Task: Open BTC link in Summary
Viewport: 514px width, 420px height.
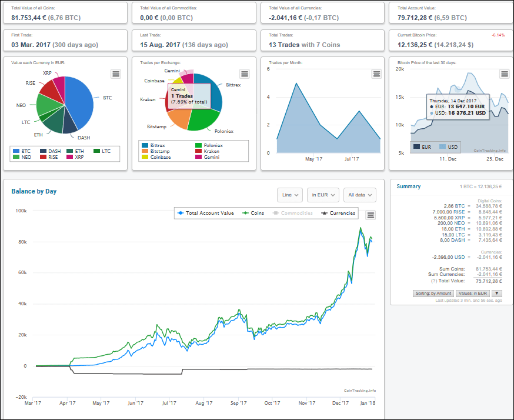Action: (459, 206)
